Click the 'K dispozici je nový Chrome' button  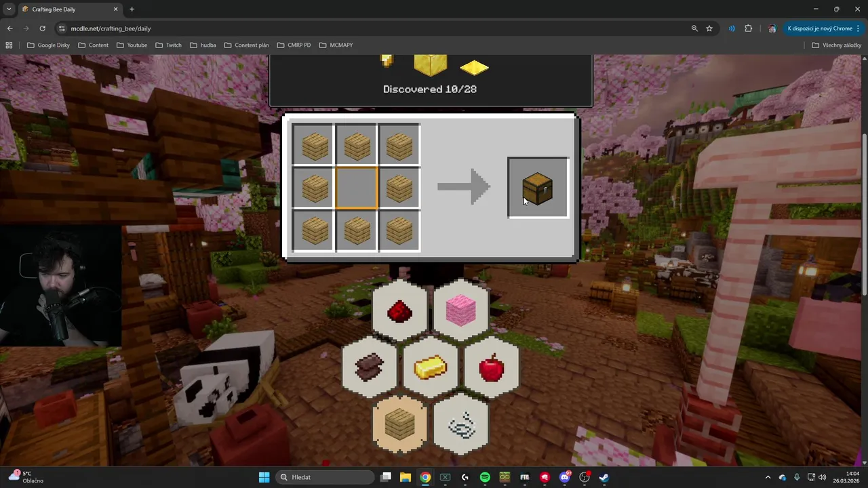coord(823,28)
